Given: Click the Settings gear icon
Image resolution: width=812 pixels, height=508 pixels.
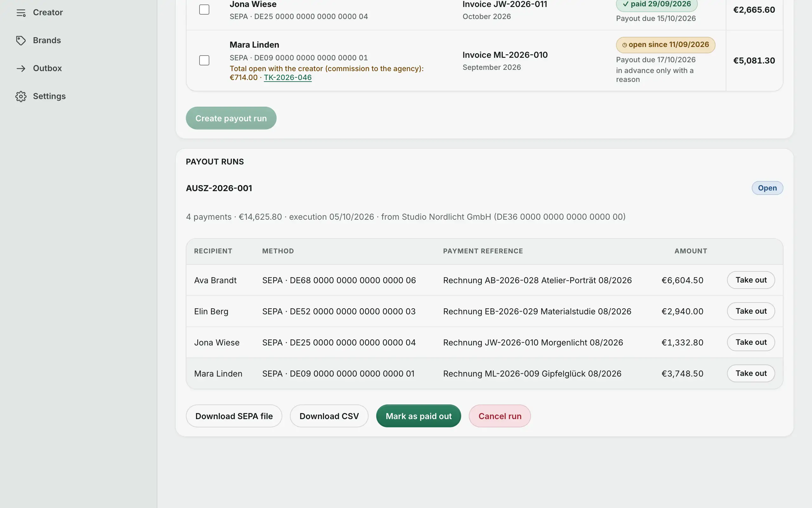Looking at the screenshot, I should point(21,97).
